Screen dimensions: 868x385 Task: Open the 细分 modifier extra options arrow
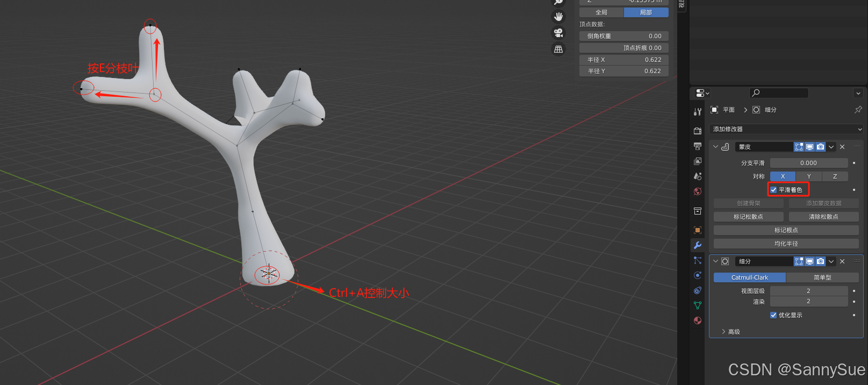click(831, 261)
